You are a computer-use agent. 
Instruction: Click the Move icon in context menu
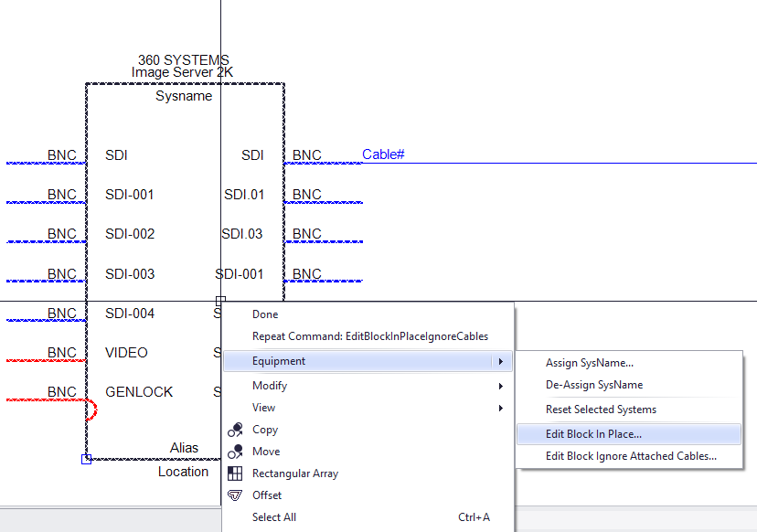tap(235, 452)
